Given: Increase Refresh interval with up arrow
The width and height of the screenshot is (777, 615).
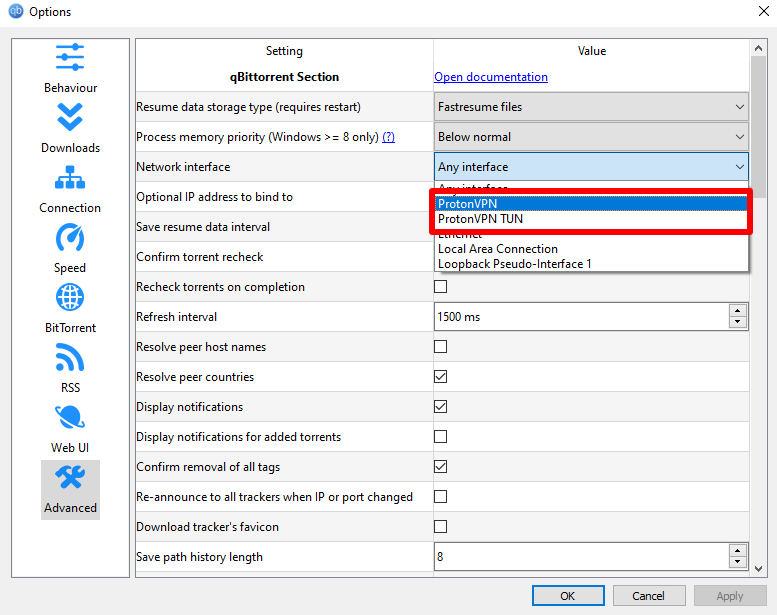Looking at the screenshot, I should coord(738,311).
